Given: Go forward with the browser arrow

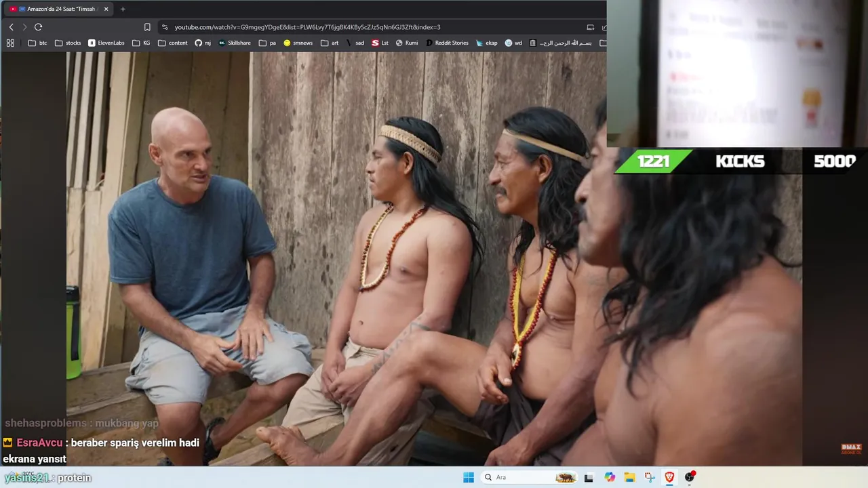Looking at the screenshot, I should (24, 27).
